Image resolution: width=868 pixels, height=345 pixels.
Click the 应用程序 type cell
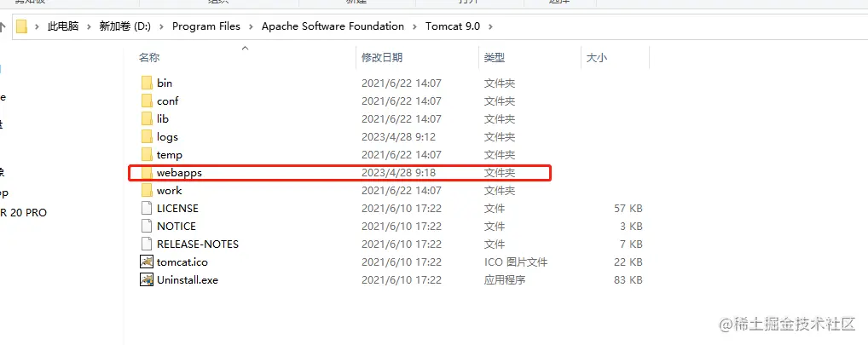505,279
